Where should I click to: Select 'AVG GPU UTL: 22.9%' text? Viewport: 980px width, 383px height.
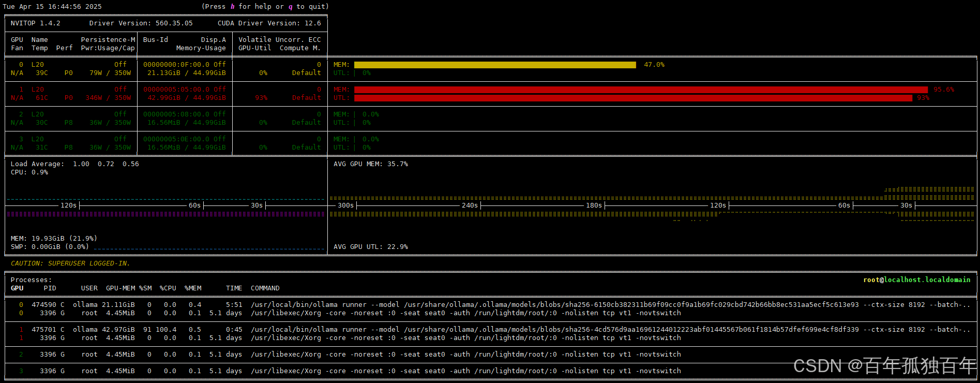click(371, 247)
